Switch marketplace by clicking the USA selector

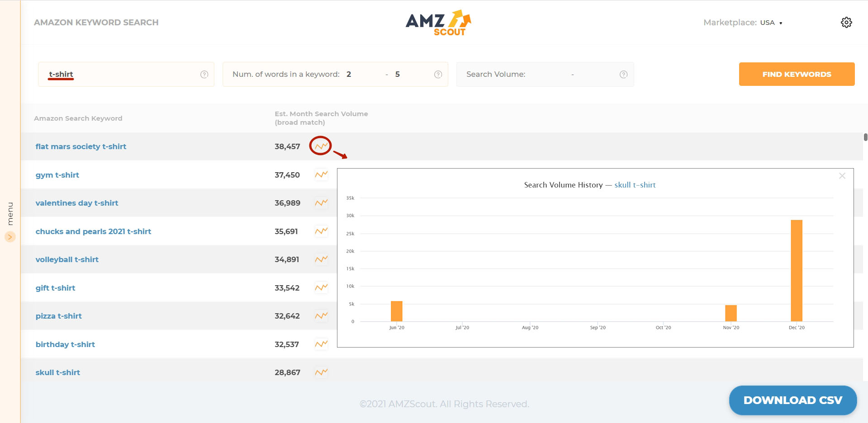pos(770,22)
